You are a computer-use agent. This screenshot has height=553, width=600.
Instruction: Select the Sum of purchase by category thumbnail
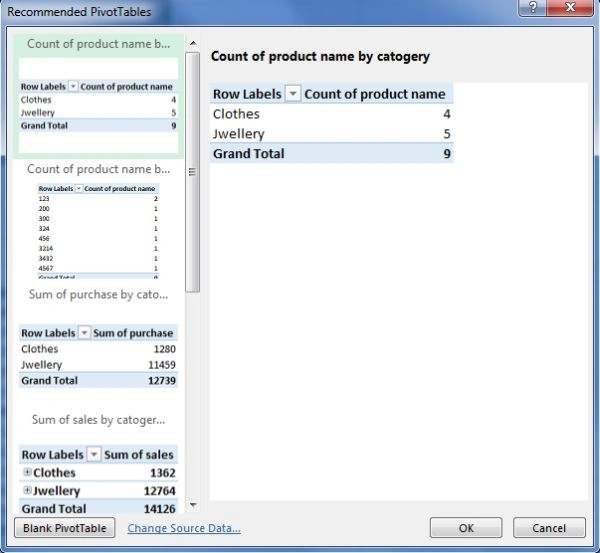coord(98,346)
